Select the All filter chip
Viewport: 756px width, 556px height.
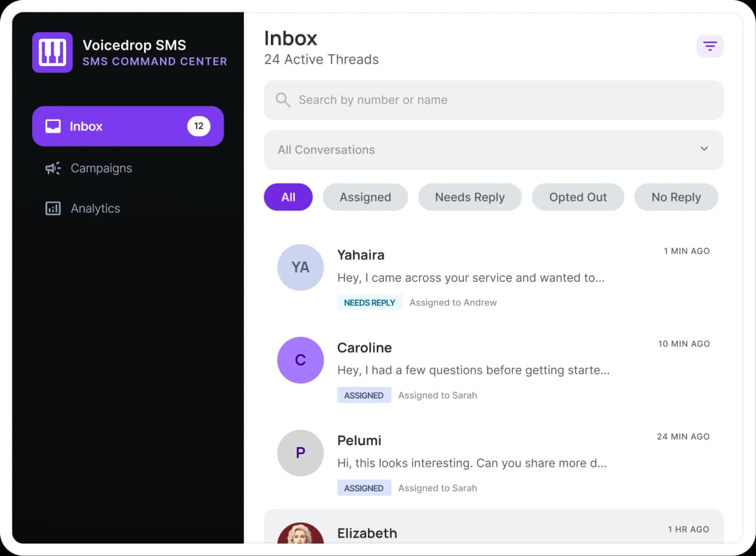[288, 197]
